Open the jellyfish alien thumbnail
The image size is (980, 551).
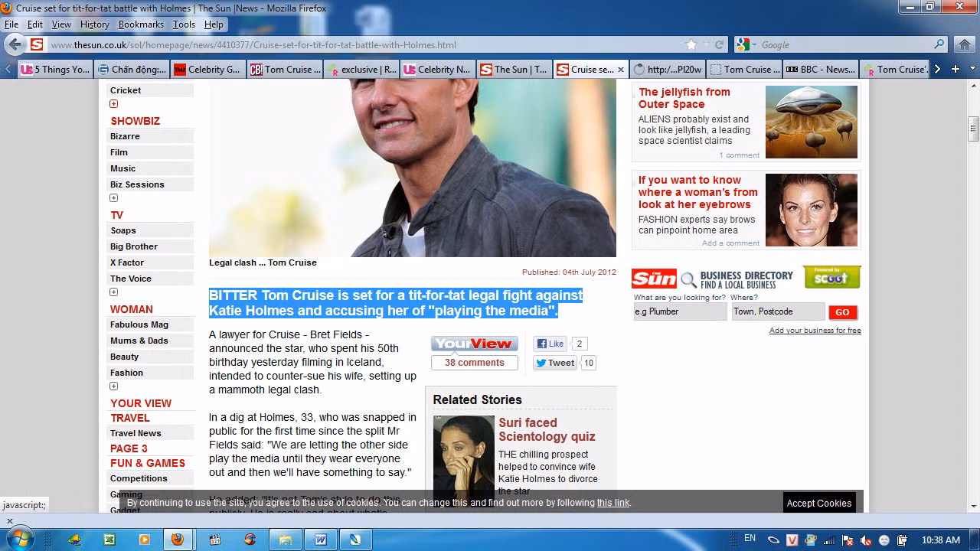[812, 122]
